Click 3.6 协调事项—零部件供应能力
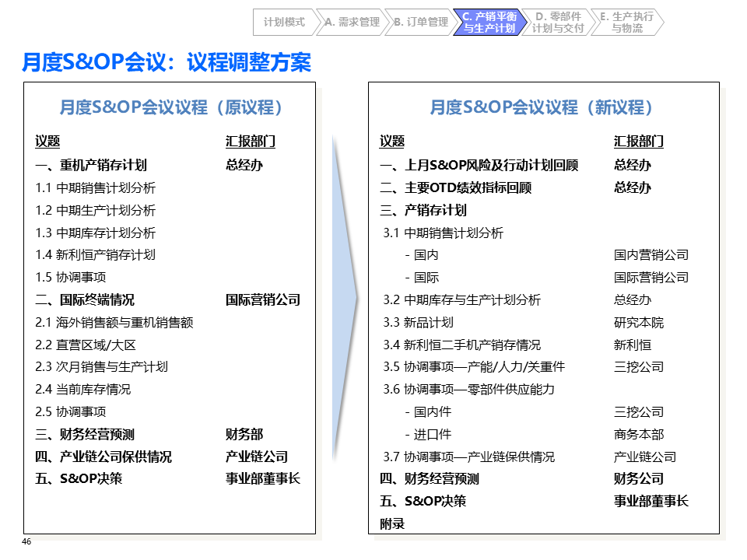The width and height of the screenshot is (747, 560). 468,390
